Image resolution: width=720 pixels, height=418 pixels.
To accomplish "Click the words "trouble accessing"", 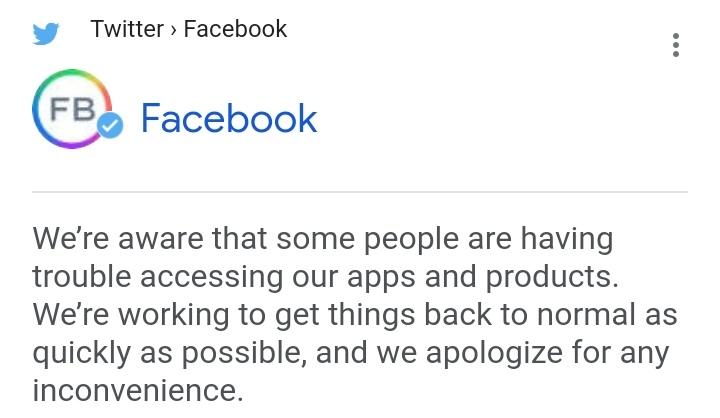I will (x=150, y=277).
